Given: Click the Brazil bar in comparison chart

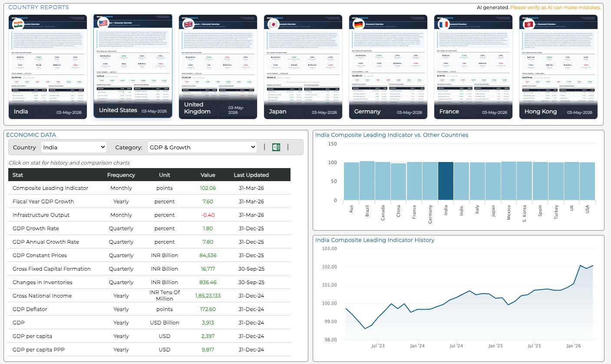Looking at the screenshot, I should click(367, 181).
